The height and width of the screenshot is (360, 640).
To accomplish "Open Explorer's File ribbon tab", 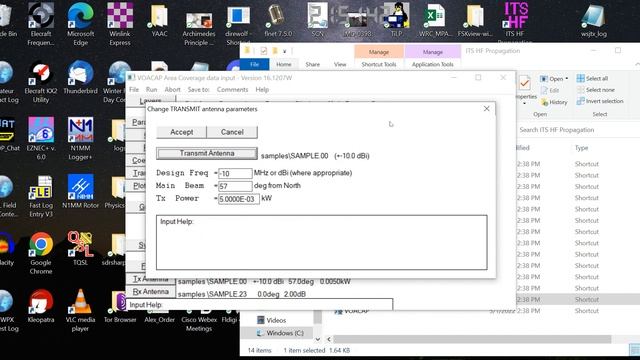I will point(254,64).
